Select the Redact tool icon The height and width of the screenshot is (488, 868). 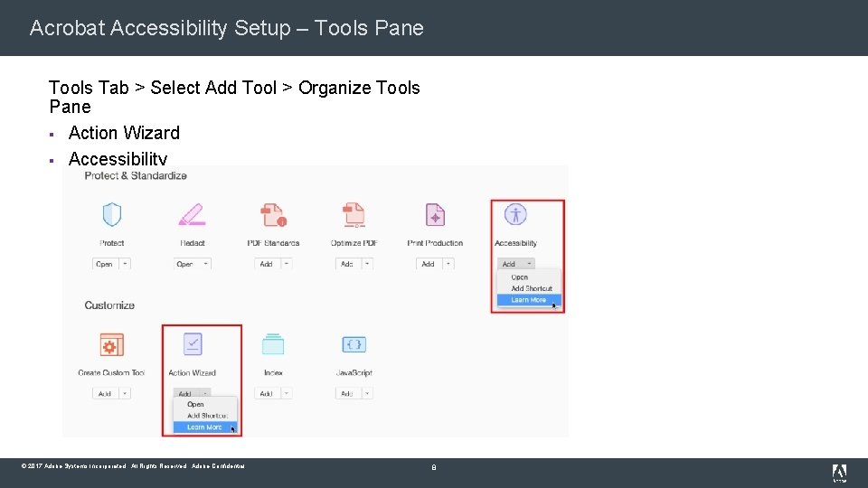tap(192, 215)
